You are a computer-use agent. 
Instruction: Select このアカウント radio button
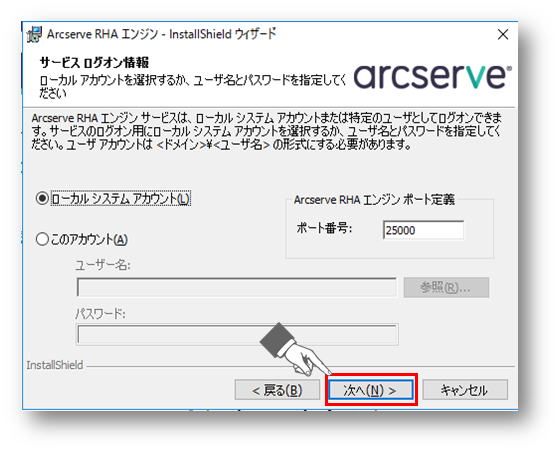pos(42,239)
